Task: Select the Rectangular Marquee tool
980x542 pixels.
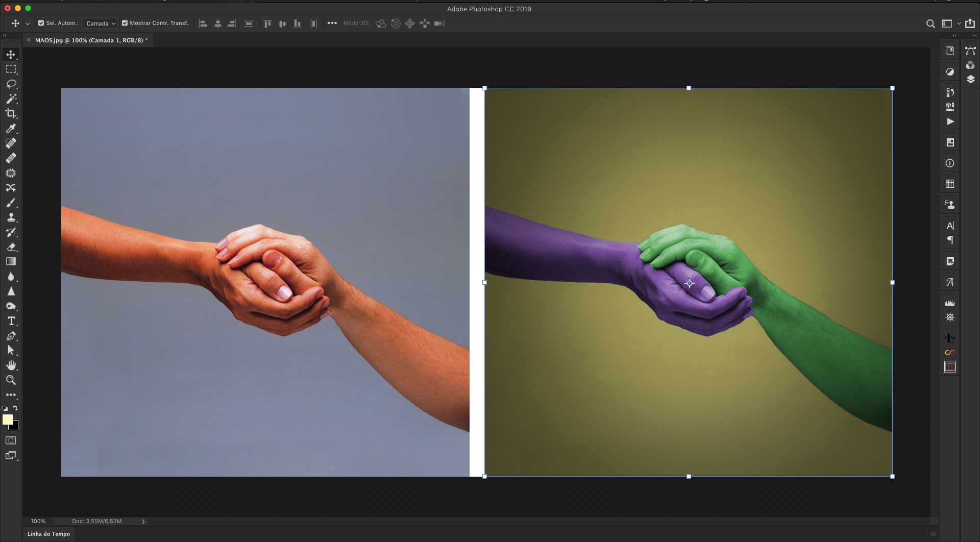Action: click(11, 69)
